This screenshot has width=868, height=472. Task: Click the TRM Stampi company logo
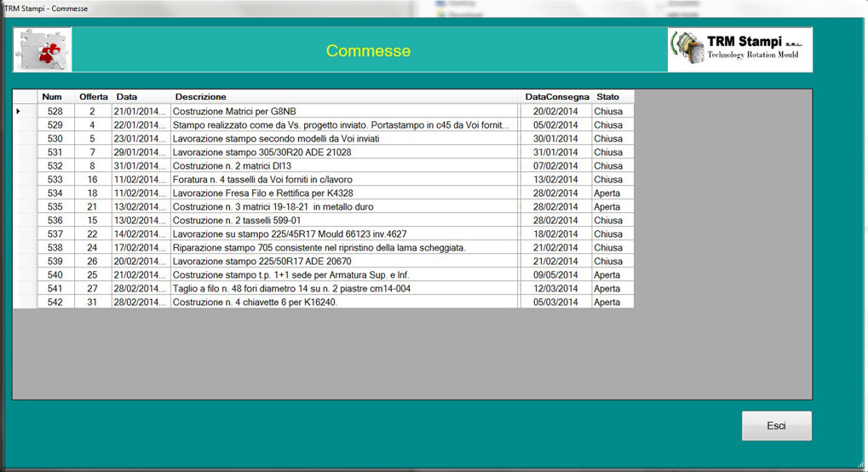tap(740, 50)
